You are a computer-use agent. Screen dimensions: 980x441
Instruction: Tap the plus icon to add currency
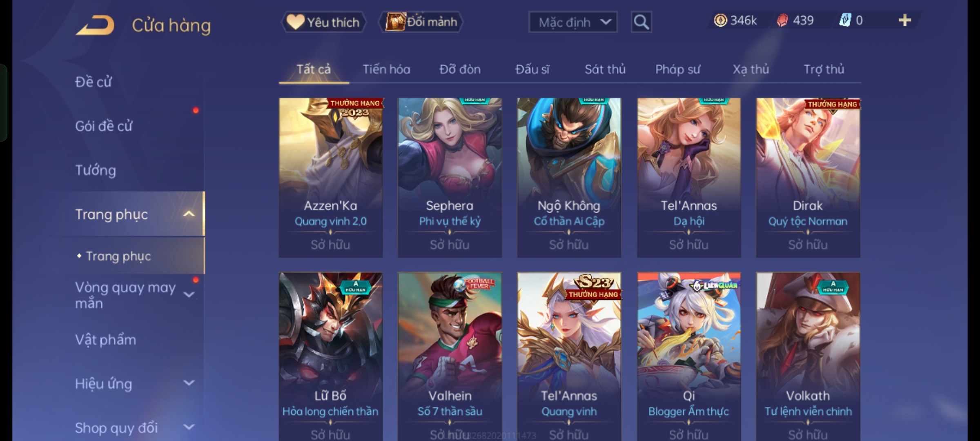pyautogui.click(x=905, y=20)
